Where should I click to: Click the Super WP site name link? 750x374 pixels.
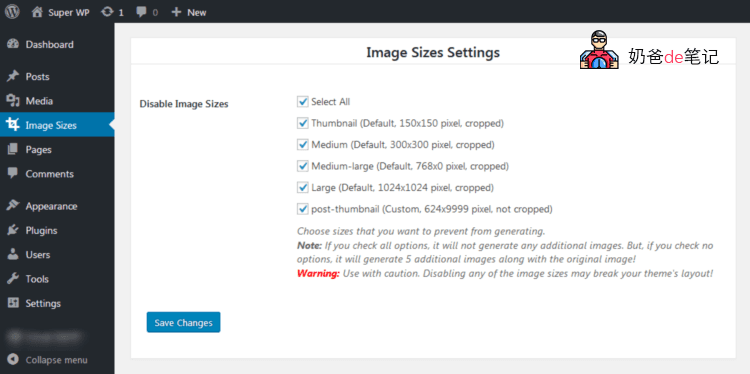point(68,12)
